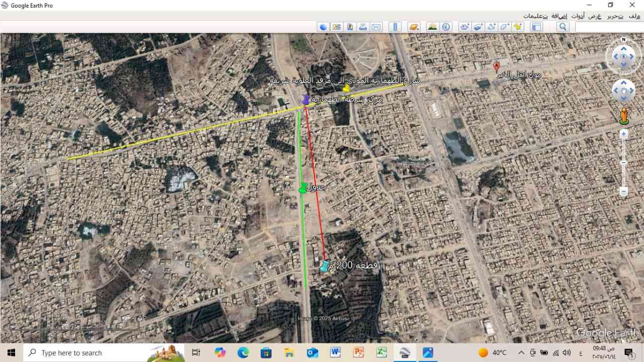Open the Ruler measuring tool
644x362 pixels.
[395, 27]
